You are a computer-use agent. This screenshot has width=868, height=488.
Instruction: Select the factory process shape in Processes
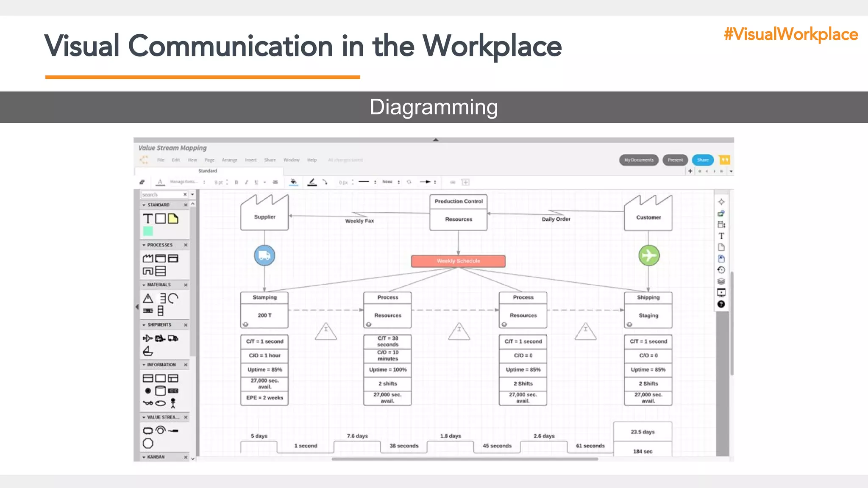pos(147,258)
